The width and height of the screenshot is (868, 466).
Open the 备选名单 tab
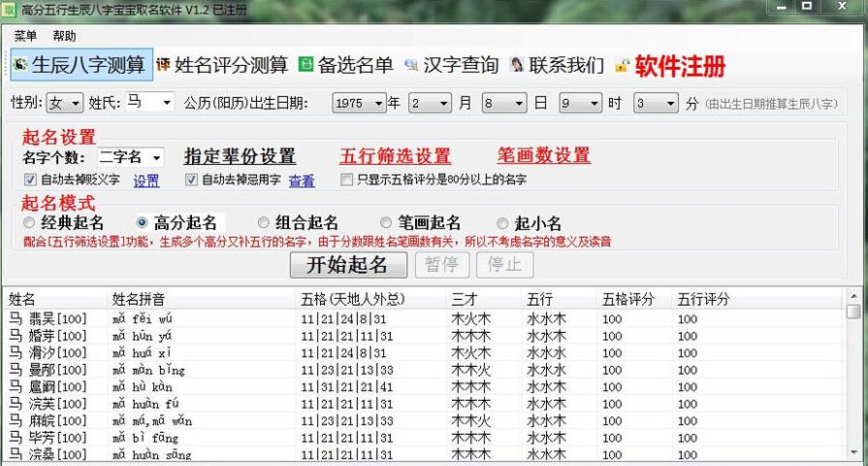click(x=346, y=65)
